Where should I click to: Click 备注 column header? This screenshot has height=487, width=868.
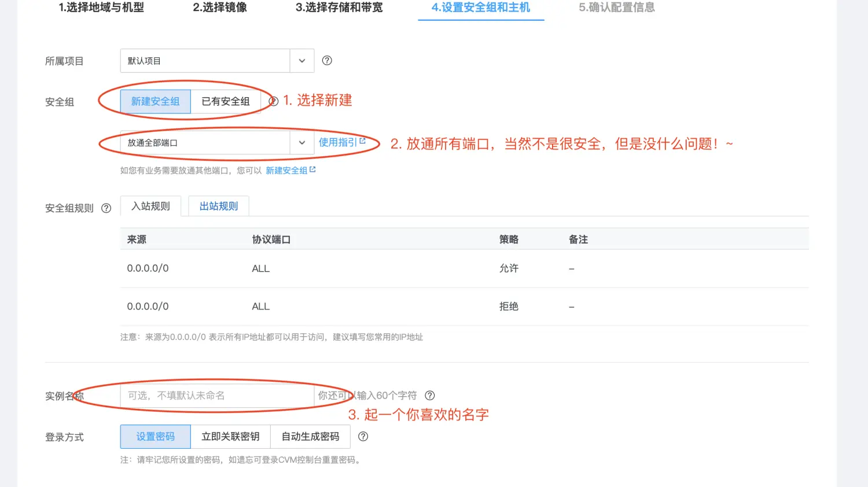tap(578, 239)
